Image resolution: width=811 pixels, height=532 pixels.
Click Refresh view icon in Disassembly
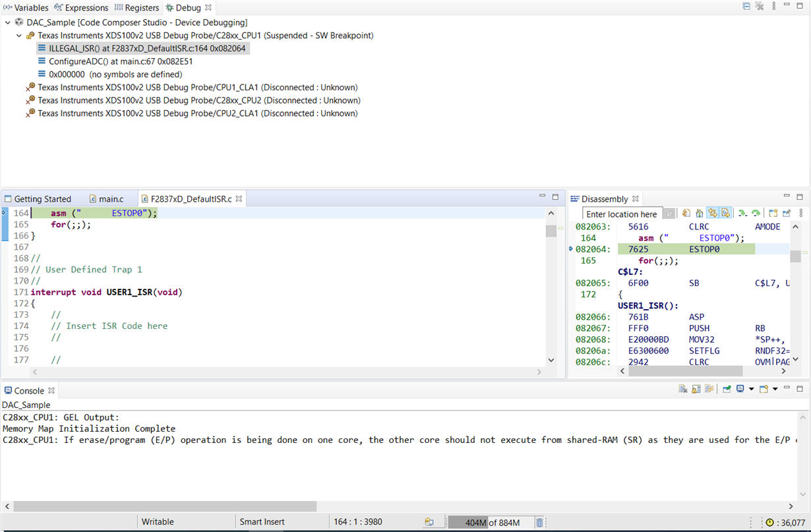[x=686, y=213]
